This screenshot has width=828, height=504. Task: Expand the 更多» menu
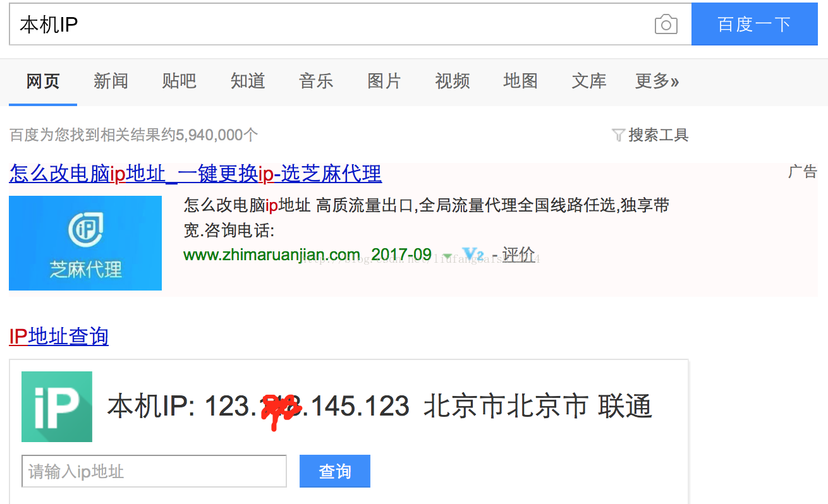657,81
